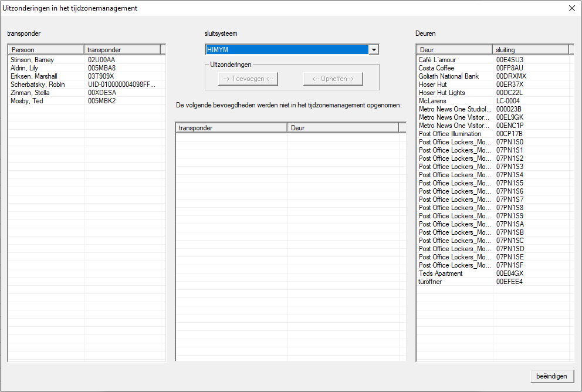Select Teds Apartment in doors list
The height and width of the screenshot is (392, 582).
[x=441, y=273]
